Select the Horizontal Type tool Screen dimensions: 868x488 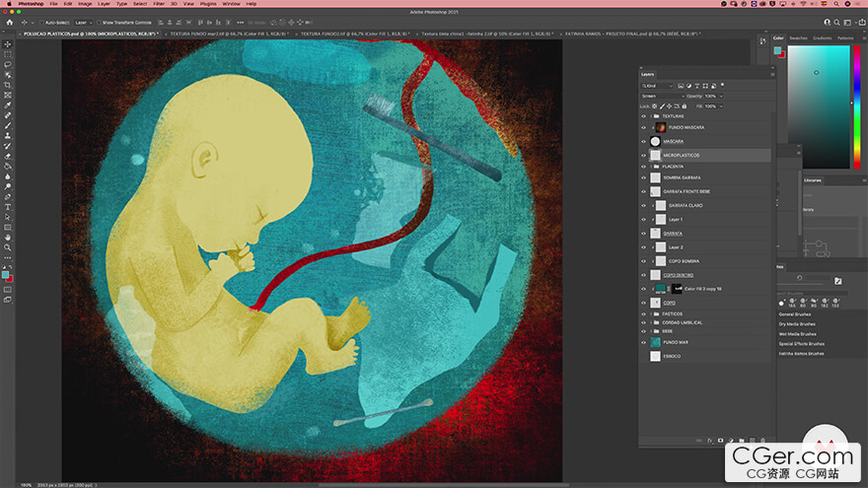8,207
